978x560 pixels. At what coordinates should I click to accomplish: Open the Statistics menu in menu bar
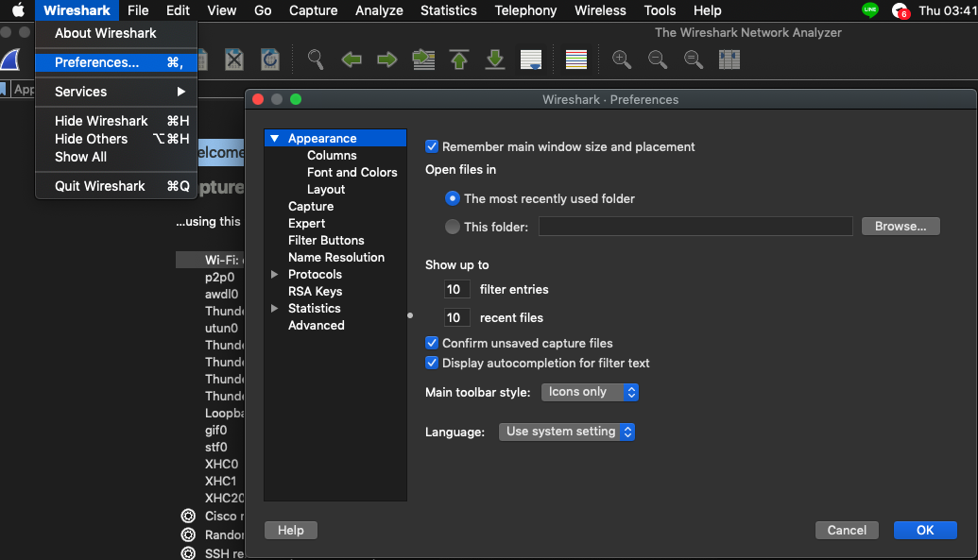[x=448, y=10]
